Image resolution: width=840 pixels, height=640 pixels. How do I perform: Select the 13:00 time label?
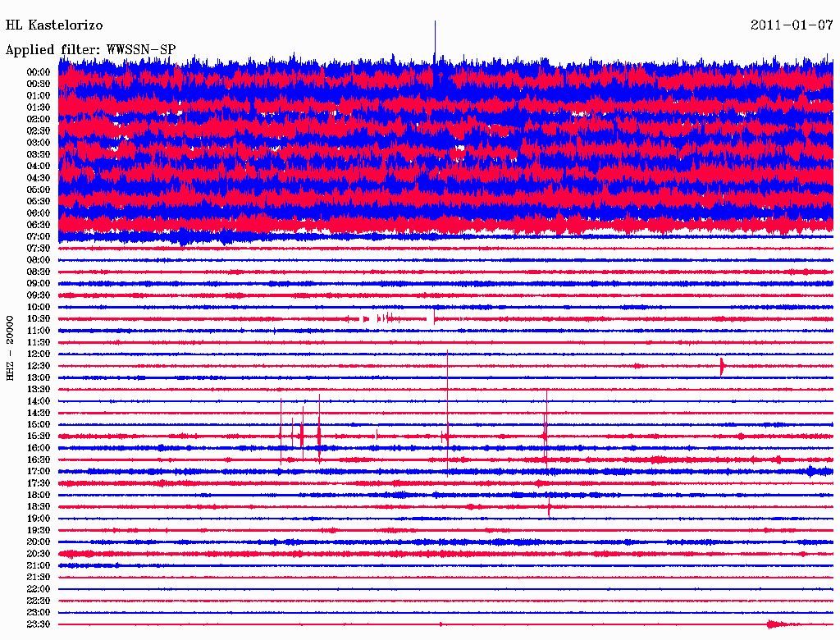(39, 377)
